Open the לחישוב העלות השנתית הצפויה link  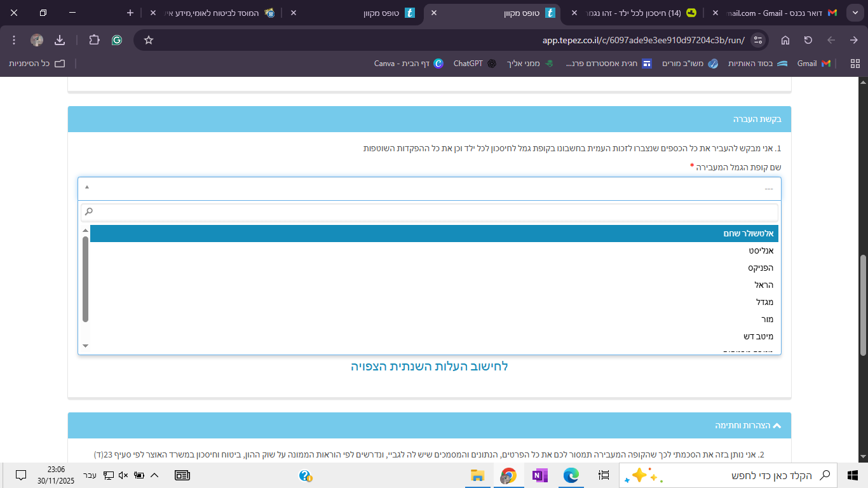[430, 367]
